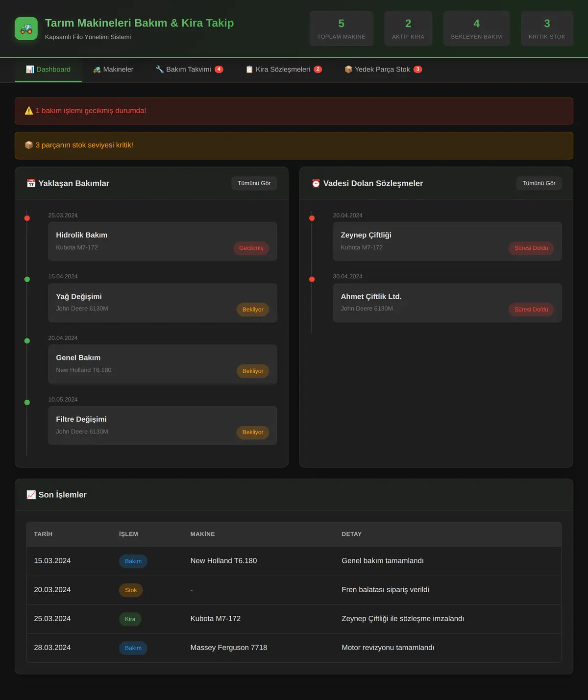The image size is (588, 700).
Task: Click the alarm clock icon beside Vadesi Dolan Sözleşmeler
Action: click(316, 183)
